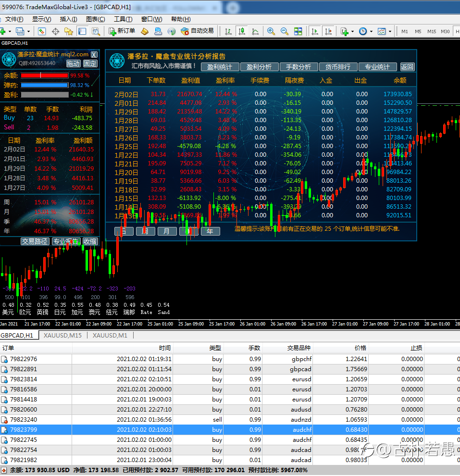460x476 pixels.
Task: Open the 帮助(H) menu
Action: point(181,19)
